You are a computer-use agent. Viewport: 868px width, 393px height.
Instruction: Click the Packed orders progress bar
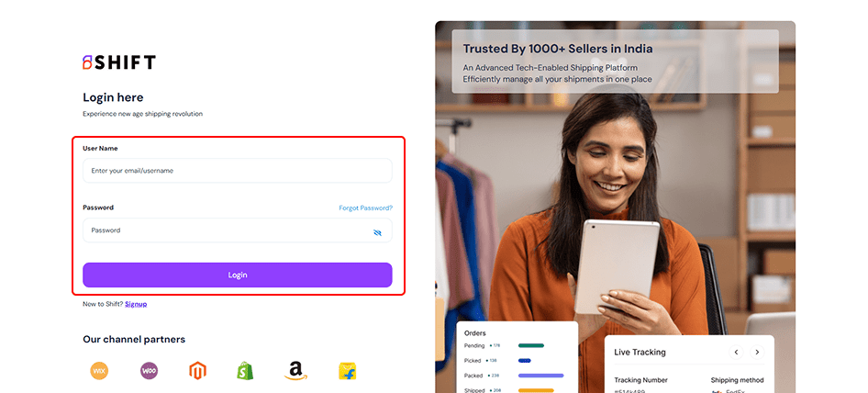(x=540, y=376)
